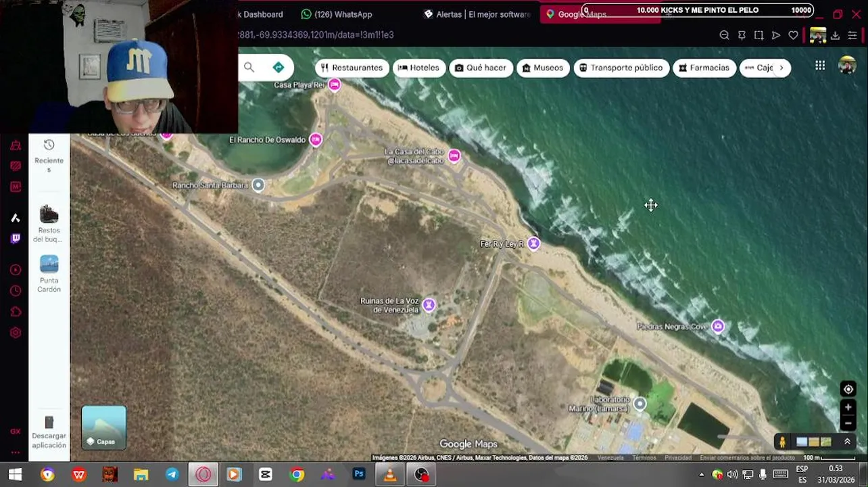The height and width of the screenshot is (487, 868).
Task: Open the Recientes panel
Action: pyautogui.click(x=49, y=155)
